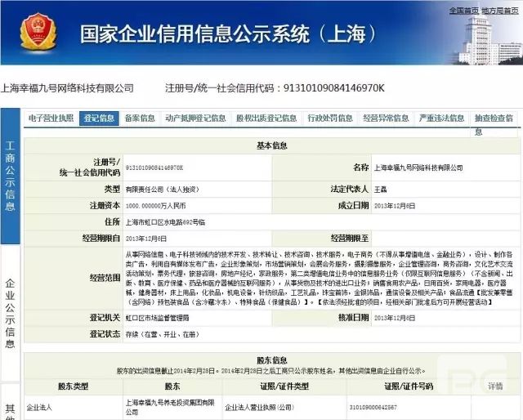This screenshot has width=523, height=420.
Task: Select the 登记信息 tab
Action: pos(99,118)
